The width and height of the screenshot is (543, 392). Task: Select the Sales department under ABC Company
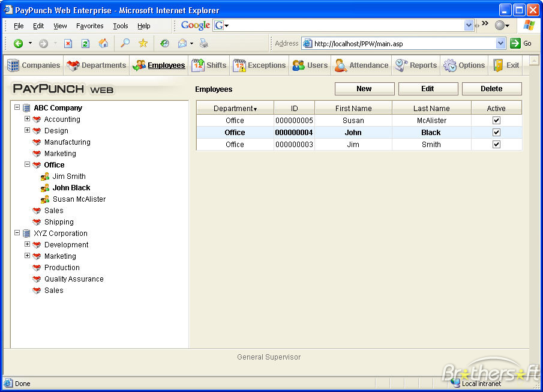[x=53, y=211]
